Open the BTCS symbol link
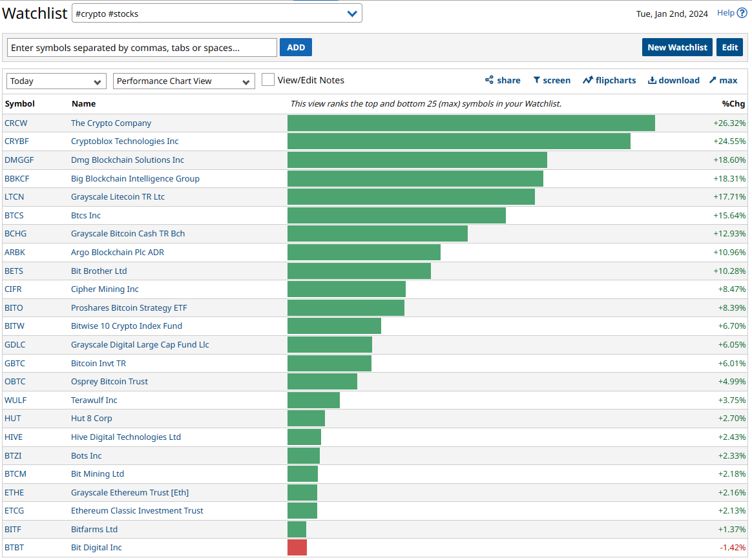 point(14,216)
